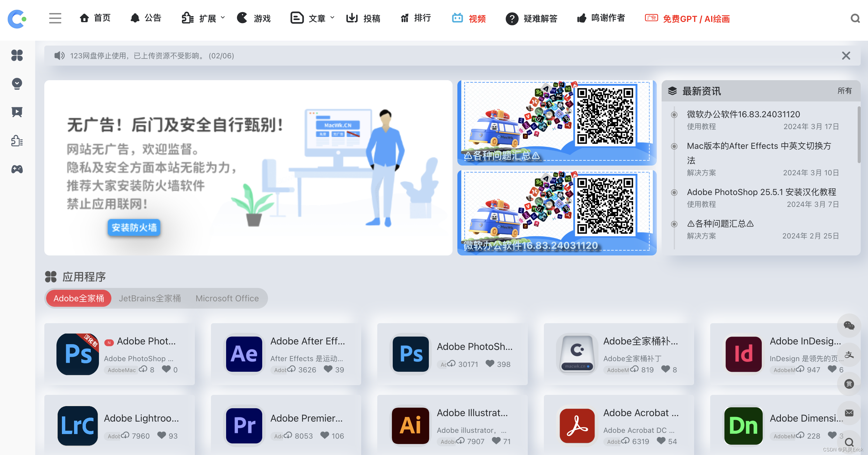The height and width of the screenshot is (455, 868).
Task: Open the Adobe全家桶补丁 disk icon
Action: [x=577, y=354]
